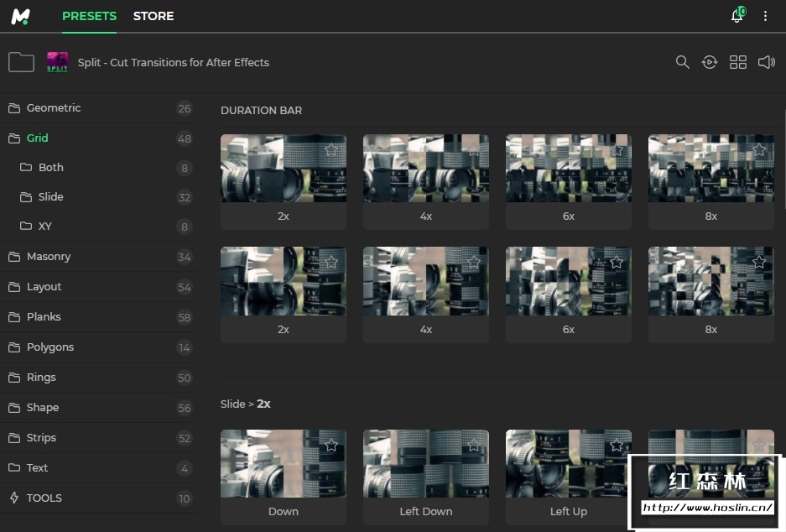
Task: Select the first-row 6x preset thumbnail
Action: [x=569, y=169]
